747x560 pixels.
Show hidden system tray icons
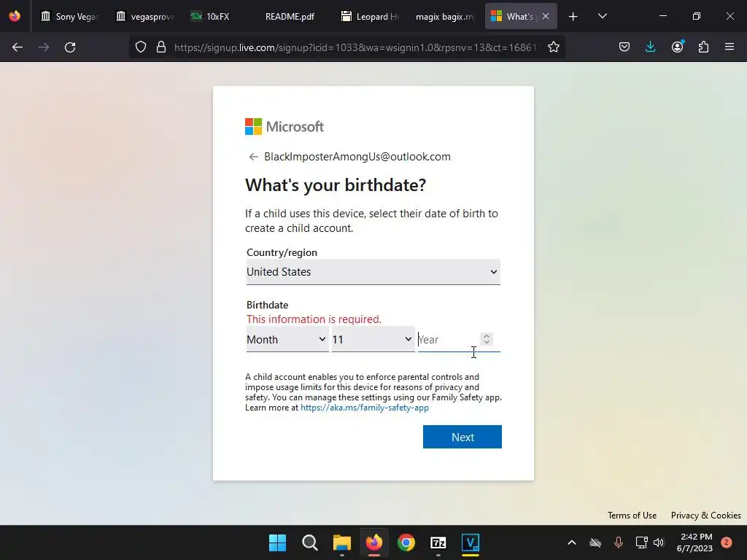pos(572,542)
